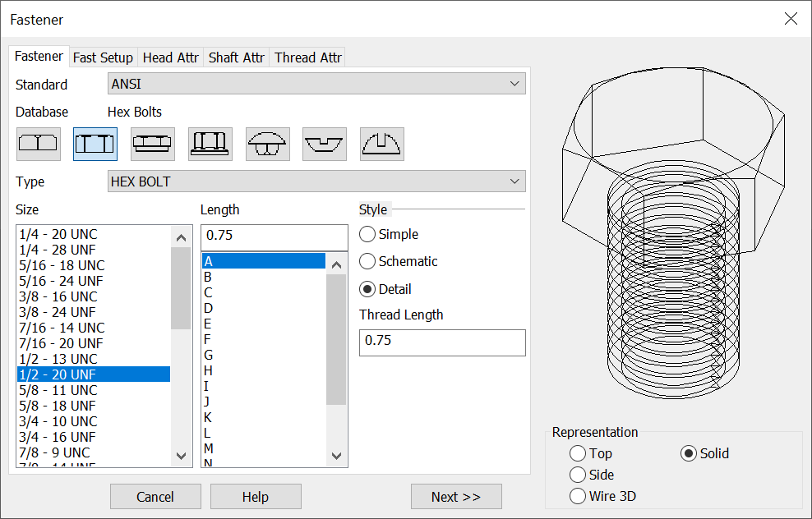Switch representation to Wire 3D
The height and width of the screenshot is (519, 812).
[578, 495]
